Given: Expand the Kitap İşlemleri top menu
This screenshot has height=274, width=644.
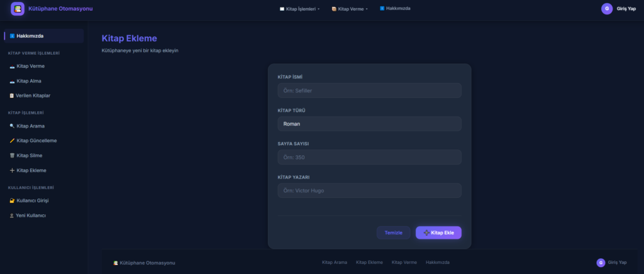Looking at the screenshot, I should click(299, 9).
